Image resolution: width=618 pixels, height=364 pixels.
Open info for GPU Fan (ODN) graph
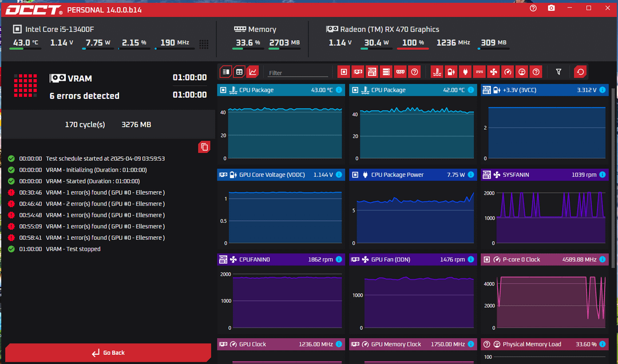click(x=471, y=259)
